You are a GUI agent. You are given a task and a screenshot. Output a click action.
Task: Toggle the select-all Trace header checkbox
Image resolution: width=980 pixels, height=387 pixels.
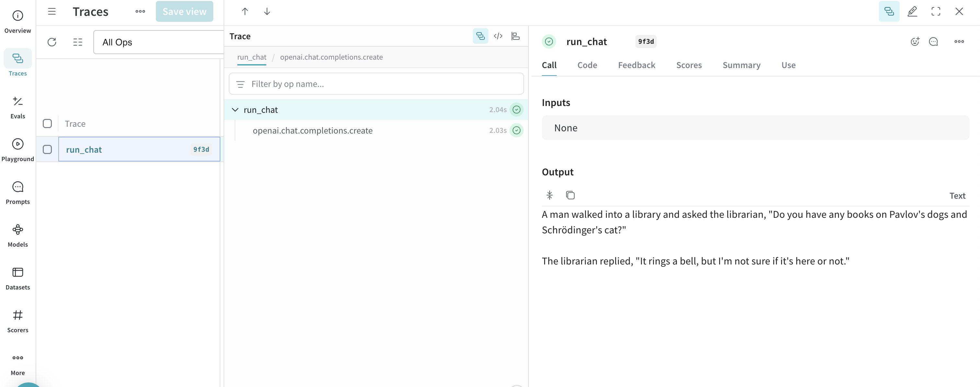point(47,123)
